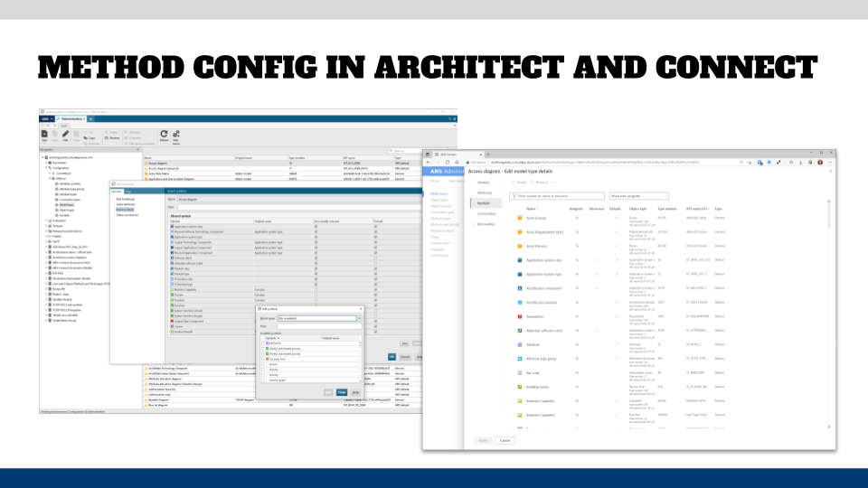Toggle Structurally relevant checkbox for Application system class
The width and height of the screenshot is (868, 488).
[316, 226]
